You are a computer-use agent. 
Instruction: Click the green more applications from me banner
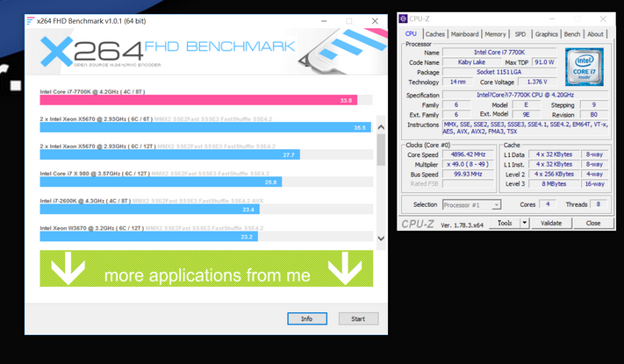pyautogui.click(x=206, y=268)
